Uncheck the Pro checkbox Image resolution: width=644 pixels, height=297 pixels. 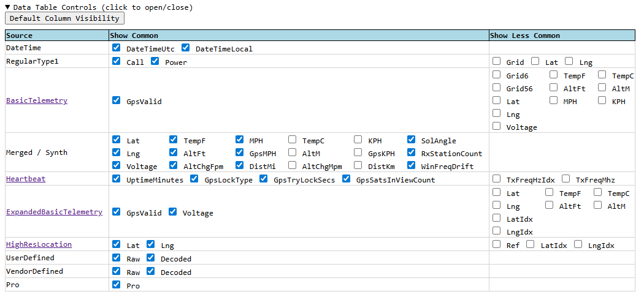tap(117, 285)
